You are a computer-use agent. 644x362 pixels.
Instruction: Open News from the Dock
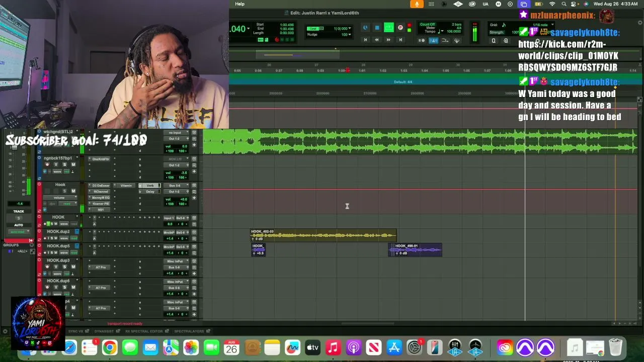tap(374, 347)
